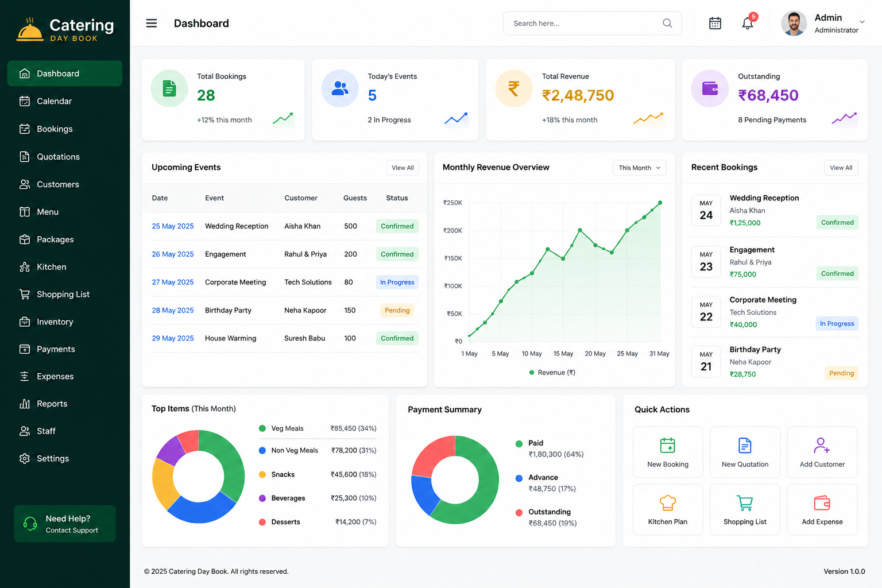This screenshot has height=588, width=882.
Task: Open the 25 May 2025 date link
Action: pyautogui.click(x=173, y=226)
